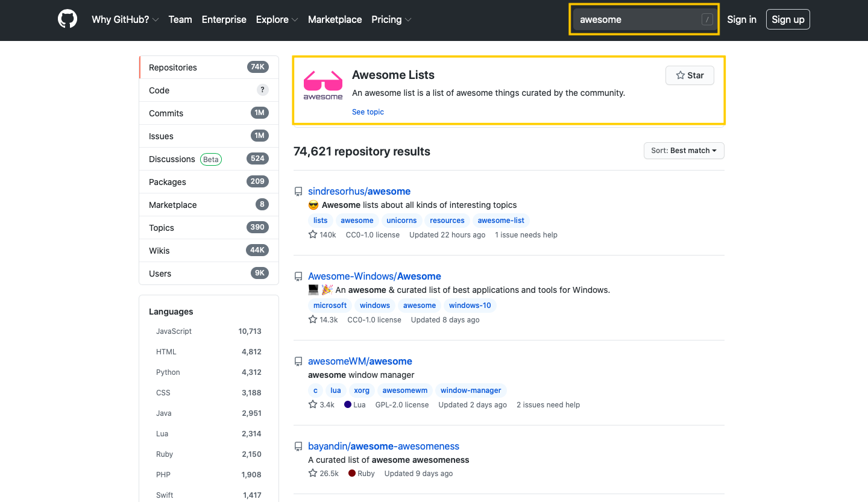This screenshot has height=502, width=868.
Task: Expand the Why GitHub? dropdown
Action: [125, 19]
